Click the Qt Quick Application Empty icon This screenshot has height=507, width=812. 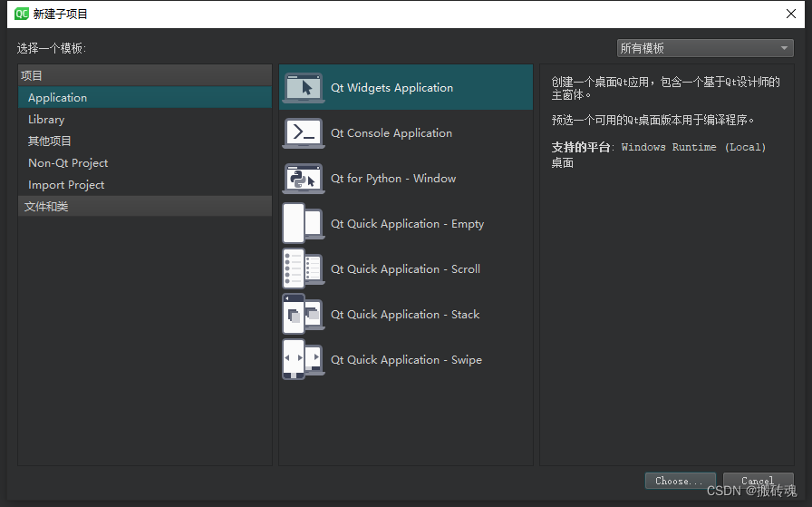click(x=304, y=223)
